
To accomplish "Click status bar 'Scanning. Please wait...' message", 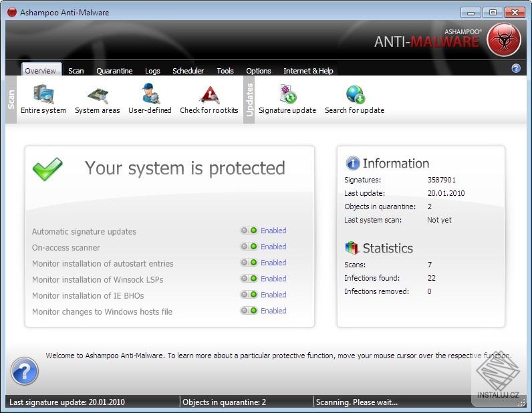I will 357,402.
